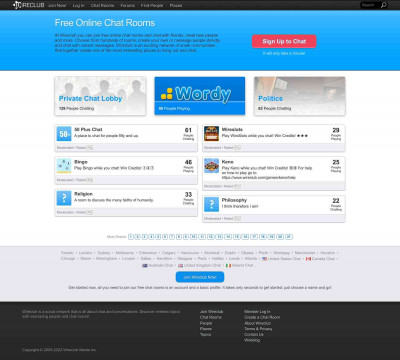
Task: Go to More Rooms page 10
Action: [193, 237]
